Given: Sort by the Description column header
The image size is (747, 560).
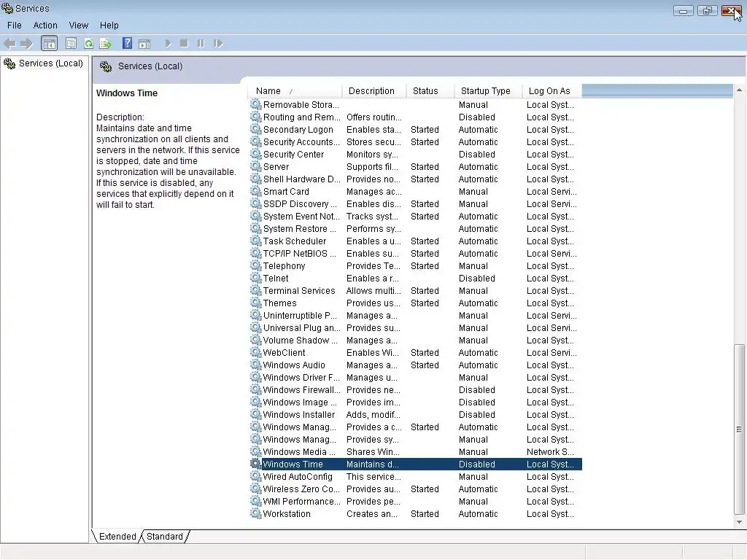Looking at the screenshot, I should [x=374, y=91].
